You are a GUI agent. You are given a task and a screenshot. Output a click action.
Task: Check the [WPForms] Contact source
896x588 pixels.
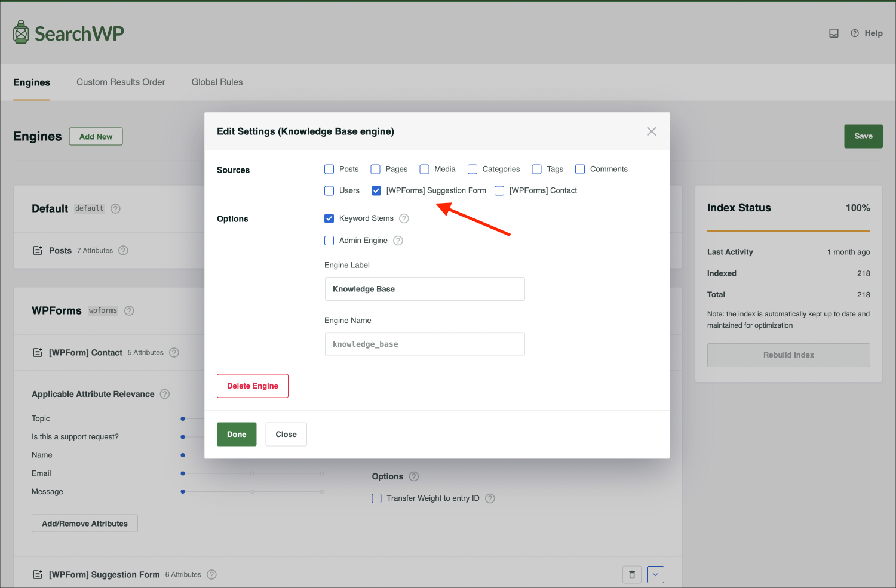point(499,190)
